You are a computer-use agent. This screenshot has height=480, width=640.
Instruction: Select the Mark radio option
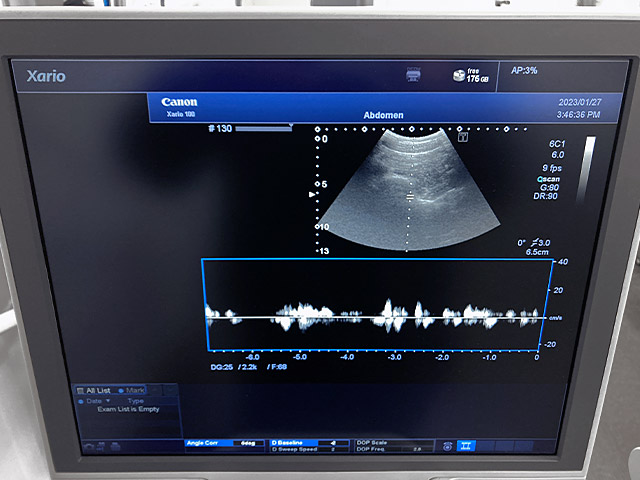pos(131,391)
